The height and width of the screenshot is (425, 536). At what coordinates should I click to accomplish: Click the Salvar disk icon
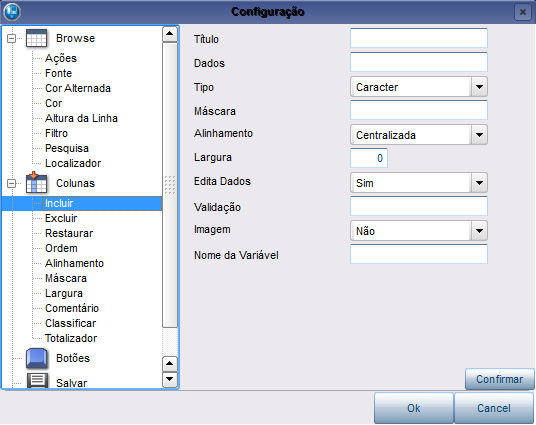point(37,381)
